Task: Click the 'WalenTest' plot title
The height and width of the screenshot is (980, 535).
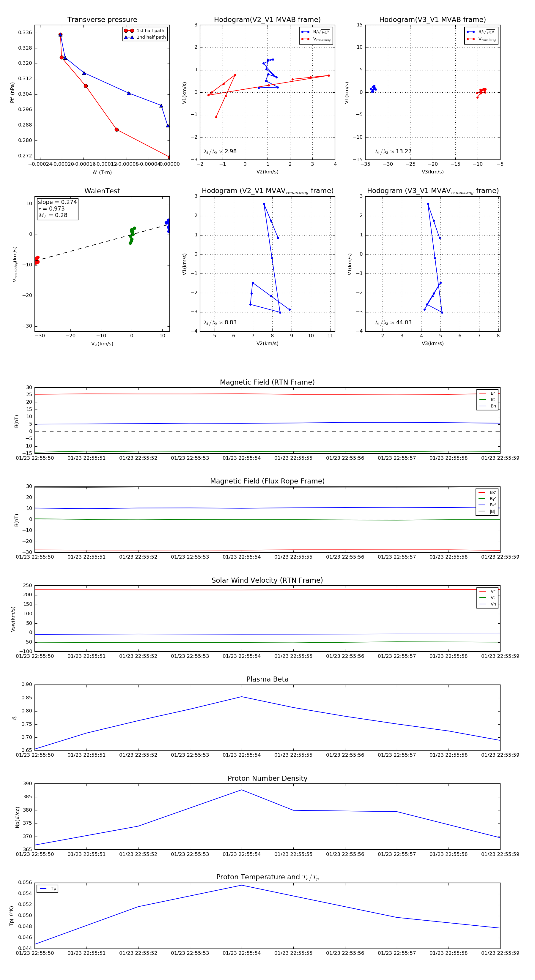Action: [102, 191]
